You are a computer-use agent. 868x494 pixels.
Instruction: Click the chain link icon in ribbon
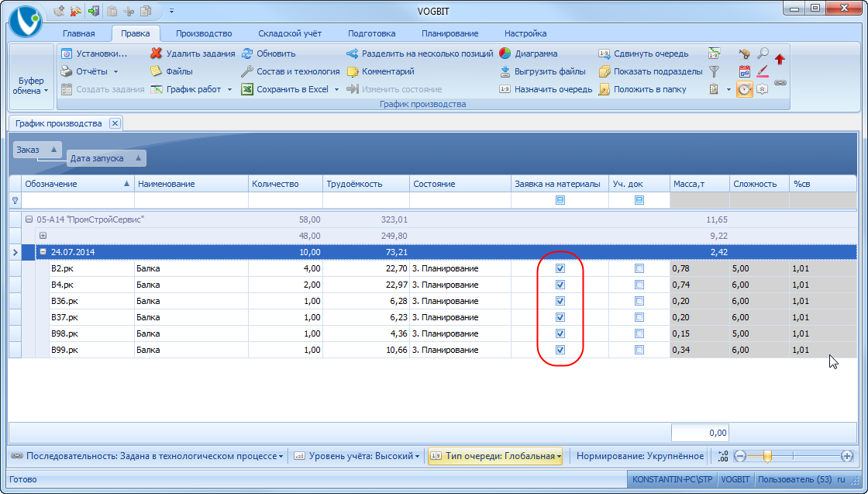(x=780, y=82)
